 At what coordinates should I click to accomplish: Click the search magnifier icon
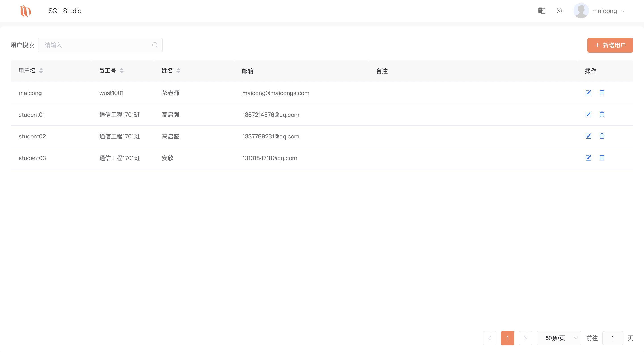[x=155, y=45]
